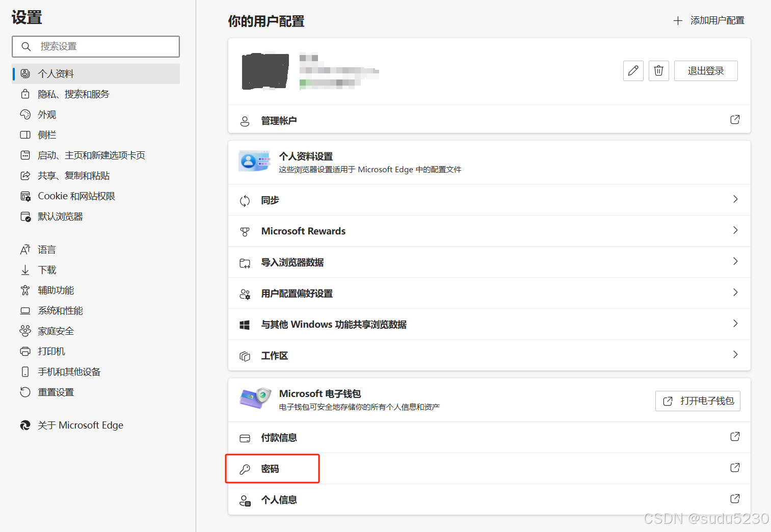Click the trash delete profile icon
771x532 pixels.
click(658, 71)
